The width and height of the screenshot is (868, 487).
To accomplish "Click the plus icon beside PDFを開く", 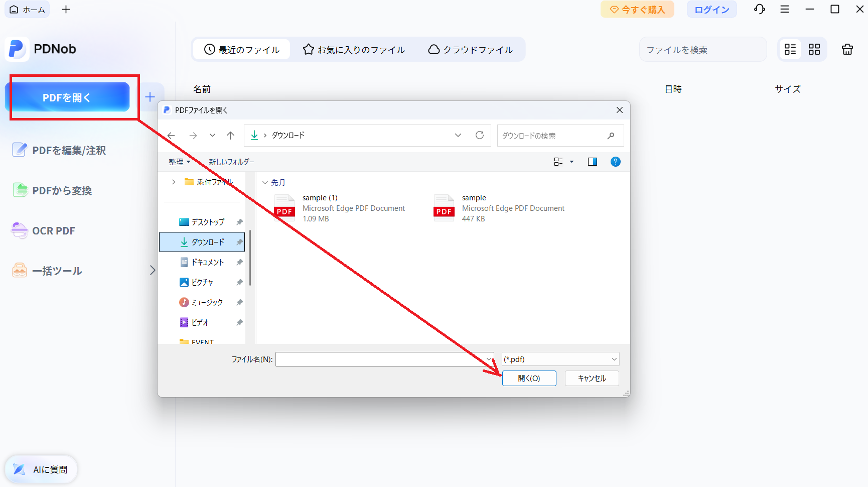I will (150, 97).
